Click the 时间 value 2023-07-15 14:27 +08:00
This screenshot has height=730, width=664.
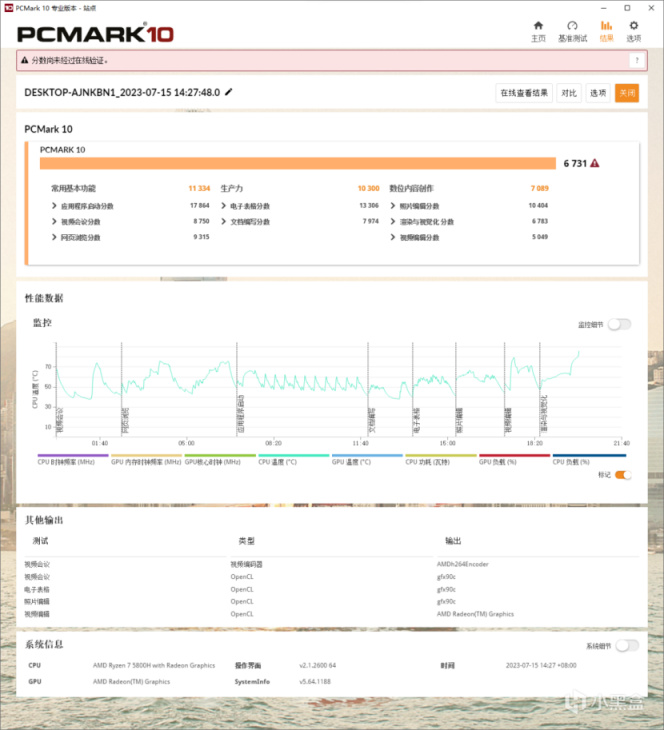(x=541, y=666)
